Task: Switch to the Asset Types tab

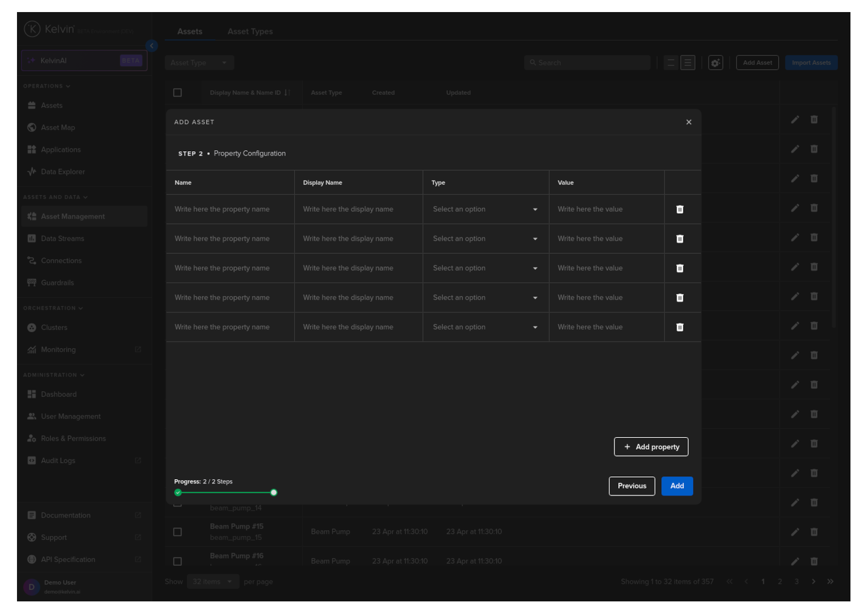Action: coord(250,32)
